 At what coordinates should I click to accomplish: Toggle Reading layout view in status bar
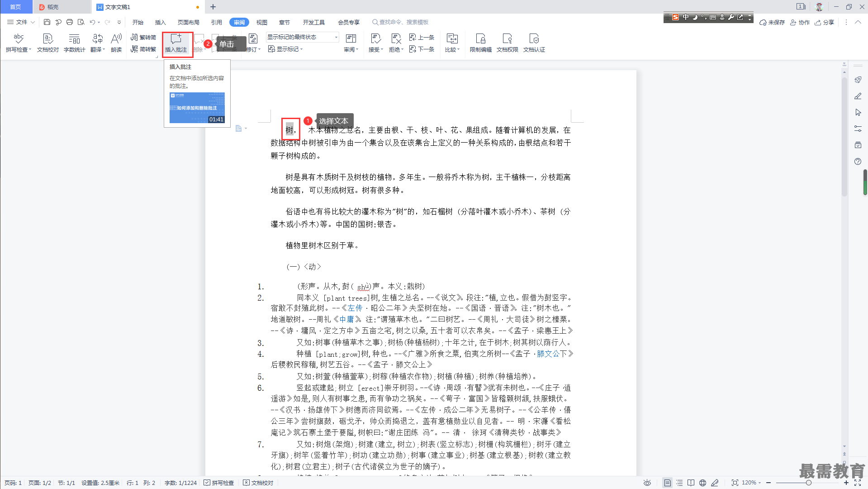tap(691, 483)
